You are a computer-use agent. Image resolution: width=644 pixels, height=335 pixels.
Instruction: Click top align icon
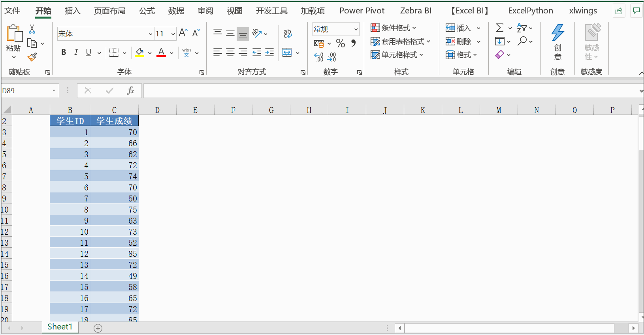pyautogui.click(x=218, y=33)
